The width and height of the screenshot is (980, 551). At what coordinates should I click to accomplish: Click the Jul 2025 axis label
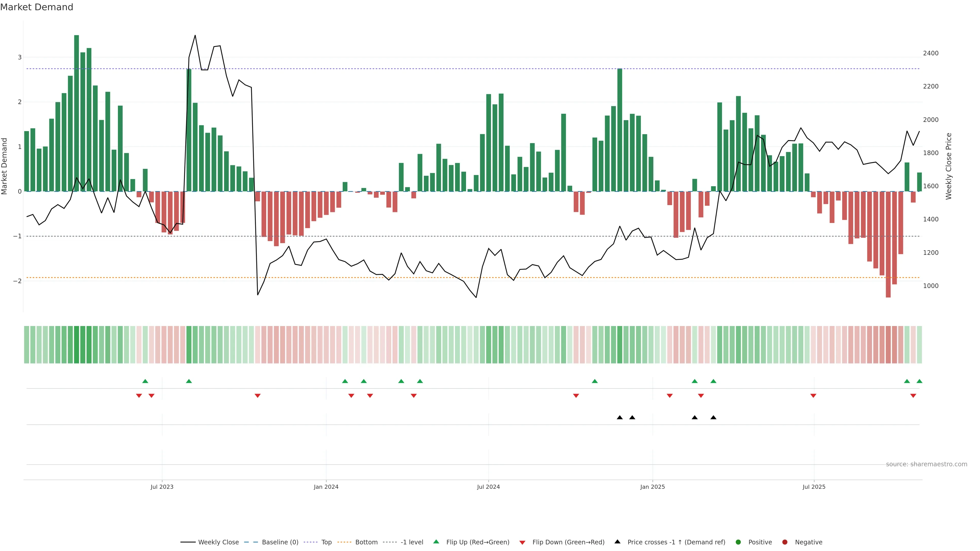click(x=814, y=487)
